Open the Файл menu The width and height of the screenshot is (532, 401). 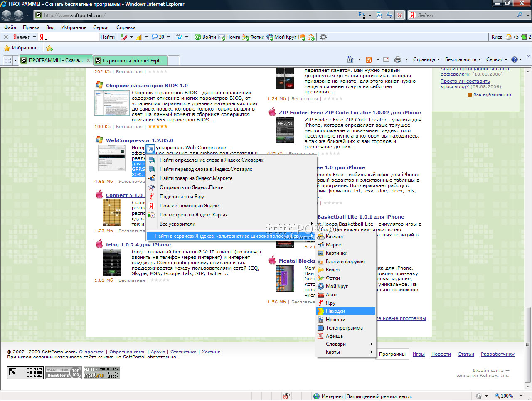10,27
